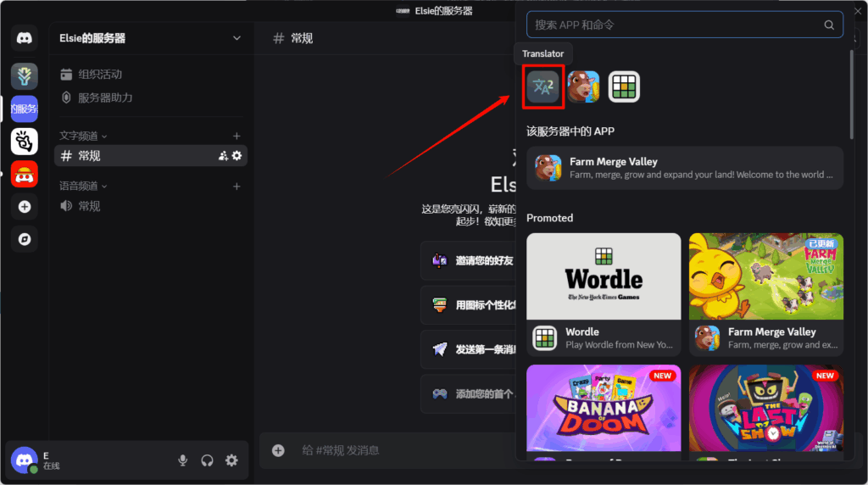
Task: Close the window with the X button
Action: 858,10
